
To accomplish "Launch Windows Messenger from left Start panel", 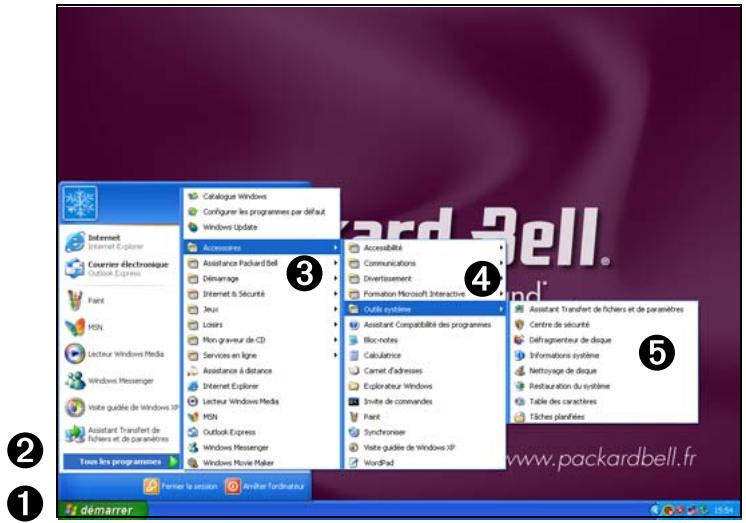I will tap(109, 381).
